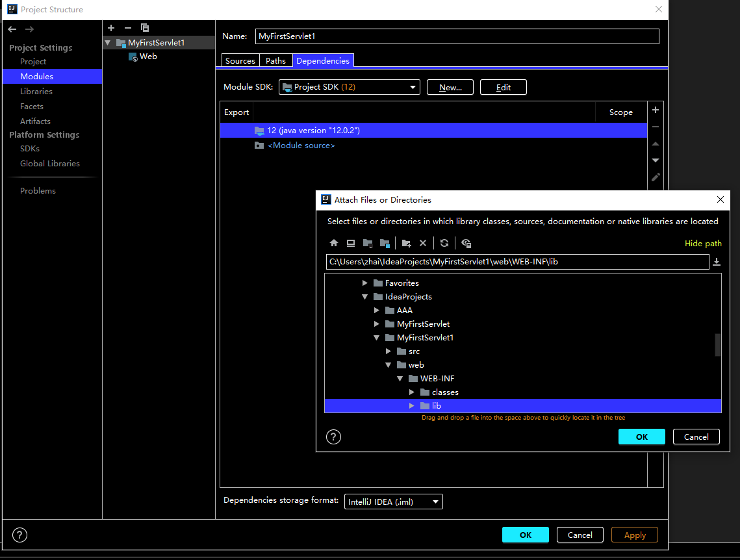Expand the src folder
Image resolution: width=740 pixels, height=560 pixels.
pyautogui.click(x=389, y=351)
